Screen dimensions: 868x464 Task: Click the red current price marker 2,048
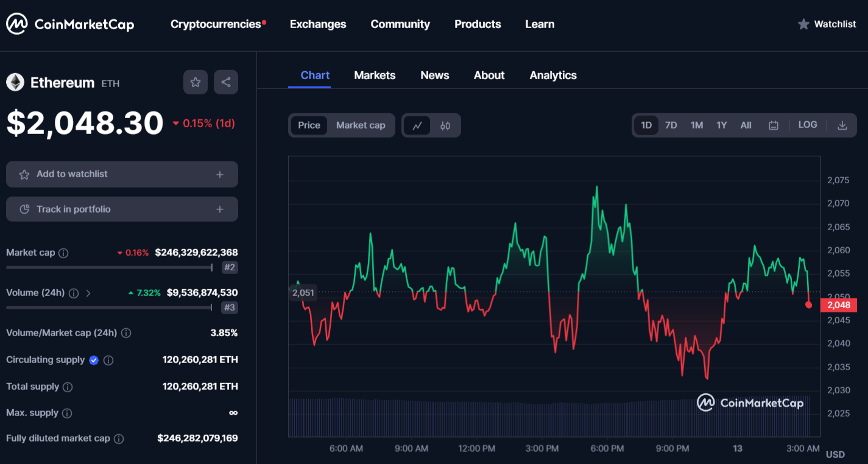point(839,305)
